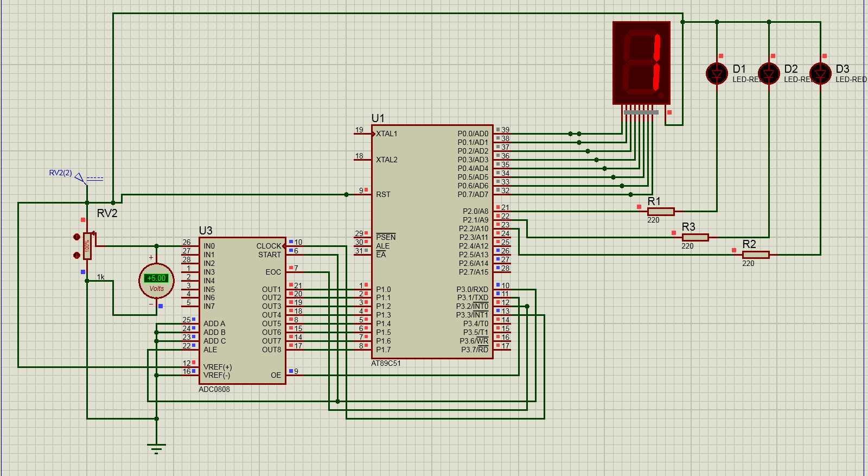
Task: Click the D3 reference label
Action: point(843,69)
